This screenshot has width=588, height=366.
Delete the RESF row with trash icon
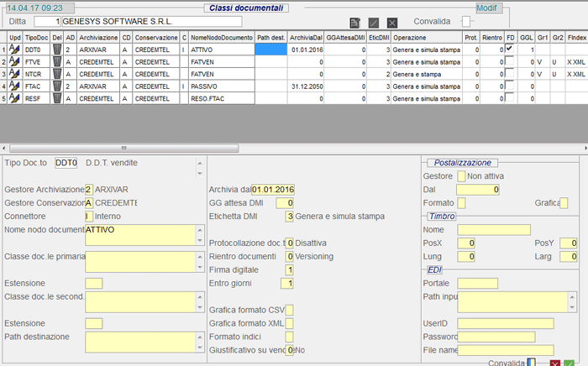pos(57,98)
